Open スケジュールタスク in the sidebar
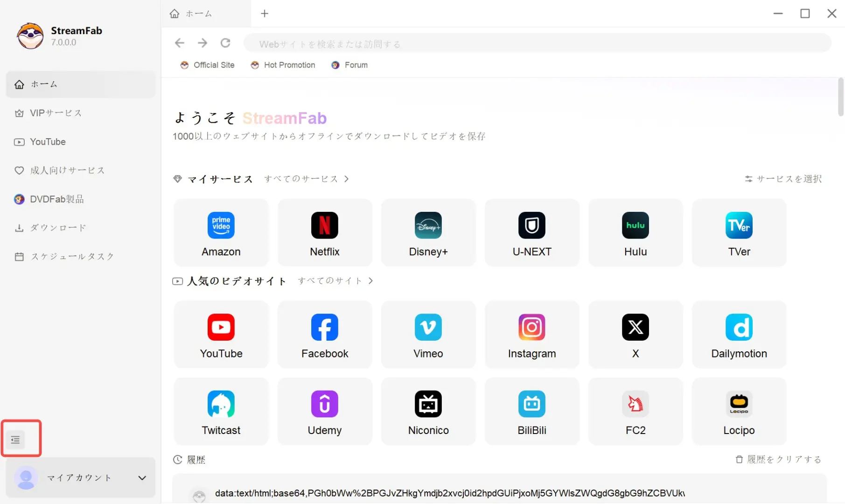Screen dimensions: 845x504 pyautogui.click(x=81, y=257)
